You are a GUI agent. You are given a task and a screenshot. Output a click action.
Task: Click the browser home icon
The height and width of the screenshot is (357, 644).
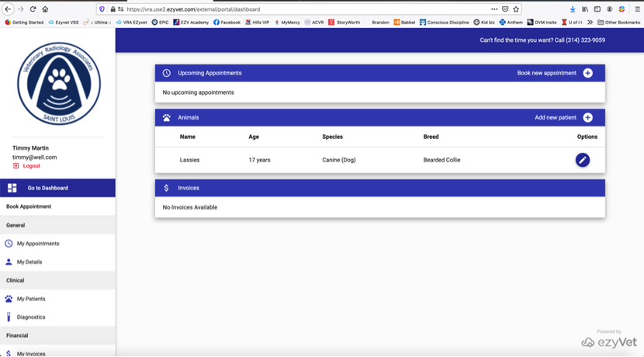[45, 9]
